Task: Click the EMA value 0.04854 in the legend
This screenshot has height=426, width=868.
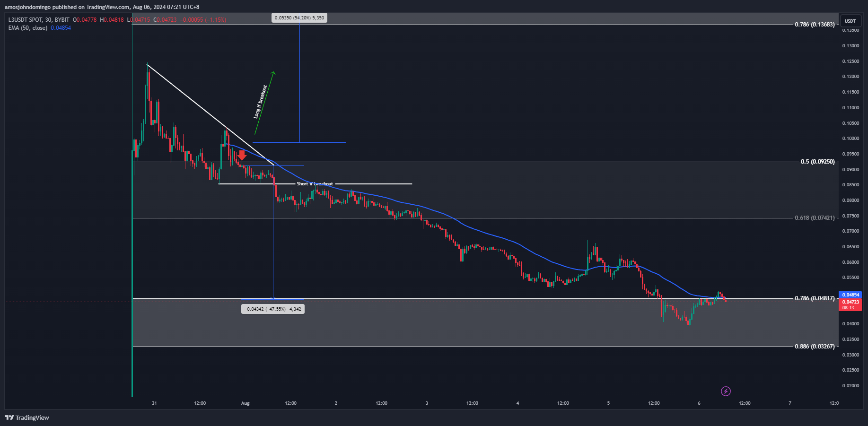Action: tap(61, 28)
